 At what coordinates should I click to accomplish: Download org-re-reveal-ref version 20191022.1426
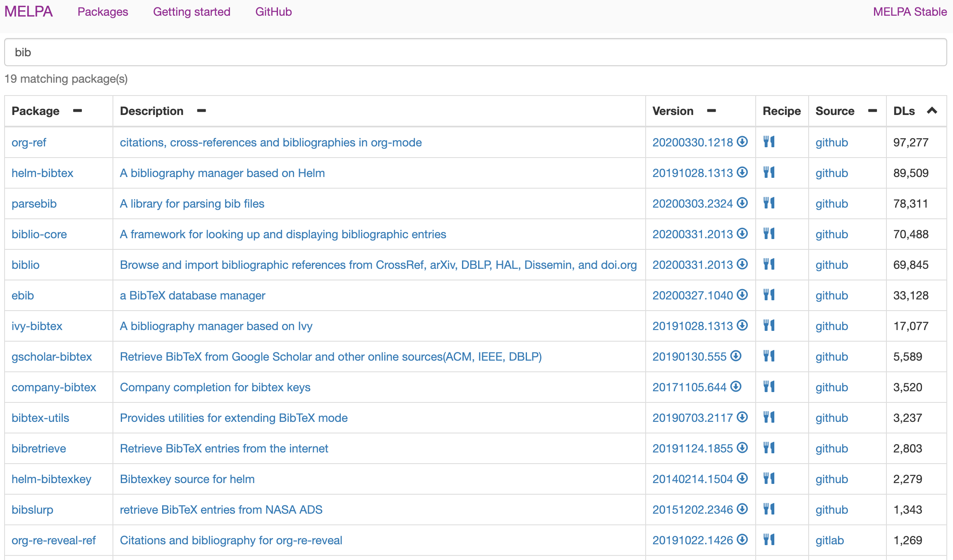[700, 540]
